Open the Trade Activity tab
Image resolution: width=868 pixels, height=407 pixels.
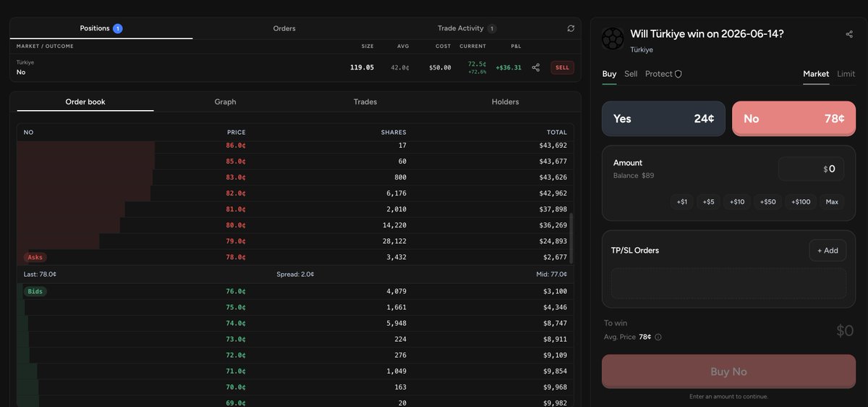click(467, 28)
